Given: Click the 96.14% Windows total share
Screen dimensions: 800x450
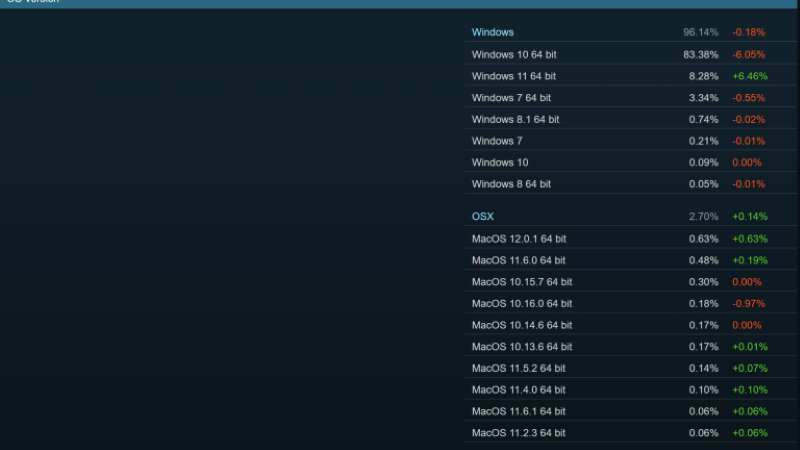Looking at the screenshot, I should (x=701, y=32).
